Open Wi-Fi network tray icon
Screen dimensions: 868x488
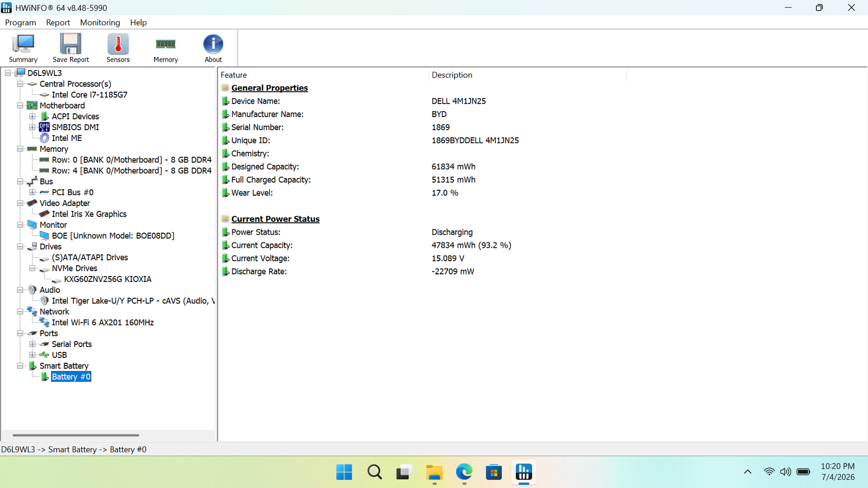(769, 472)
